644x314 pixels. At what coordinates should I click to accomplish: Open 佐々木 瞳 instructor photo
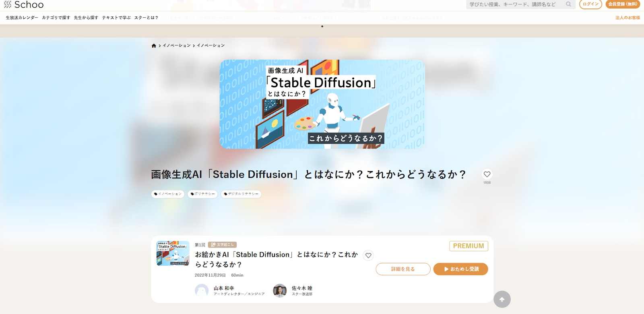pos(280,291)
